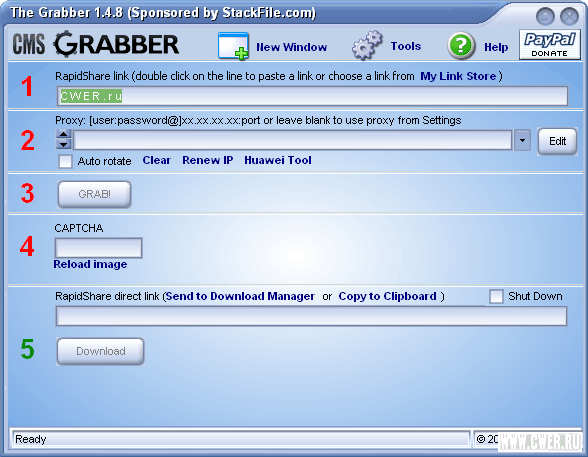Image resolution: width=588 pixels, height=457 pixels.
Task: Enable the Auto rotate checkbox
Action: [65, 162]
